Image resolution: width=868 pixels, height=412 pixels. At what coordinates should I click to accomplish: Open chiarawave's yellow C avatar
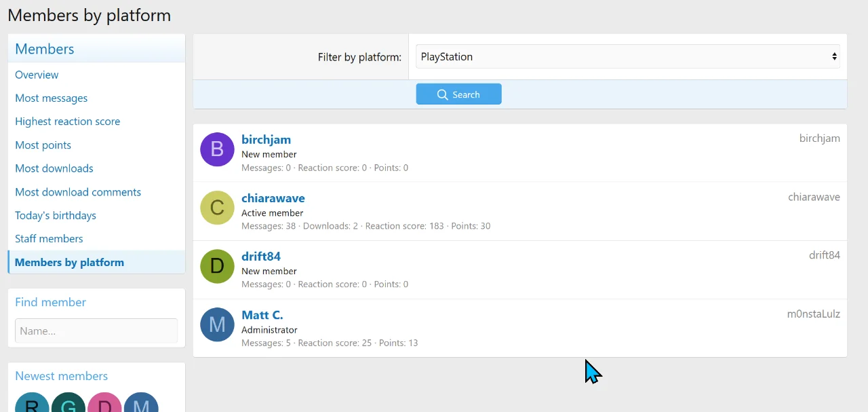pos(217,208)
